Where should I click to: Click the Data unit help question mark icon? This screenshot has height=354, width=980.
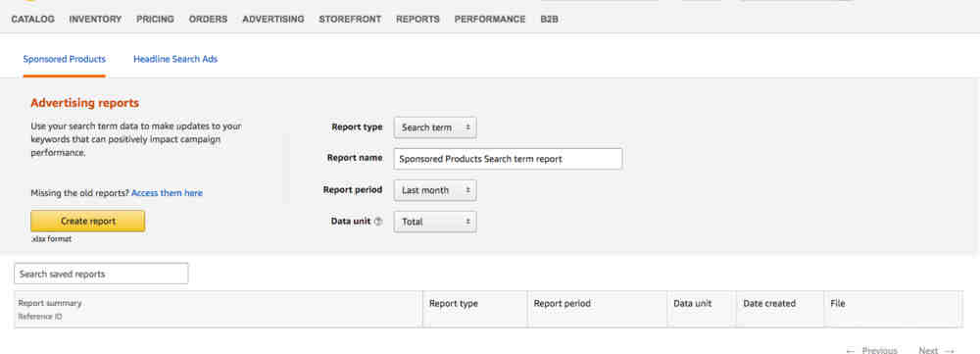pos(377,222)
